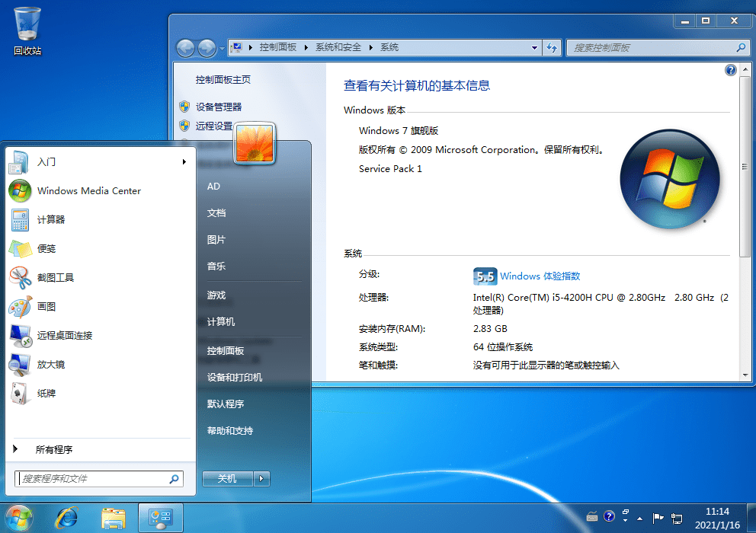Open Documents (文档) in Start menu
Screen dimensions: 756x533
coord(216,213)
